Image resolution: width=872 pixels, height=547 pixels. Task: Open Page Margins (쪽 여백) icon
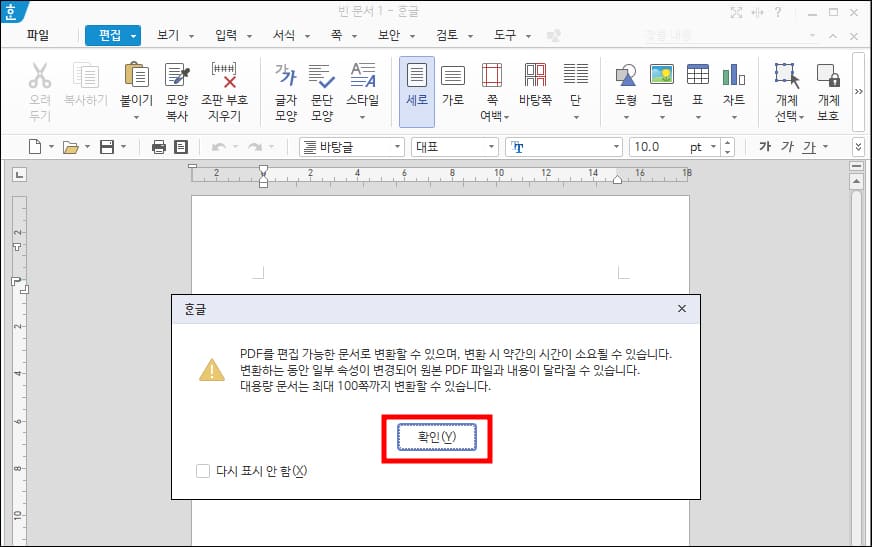click(492, 75)
